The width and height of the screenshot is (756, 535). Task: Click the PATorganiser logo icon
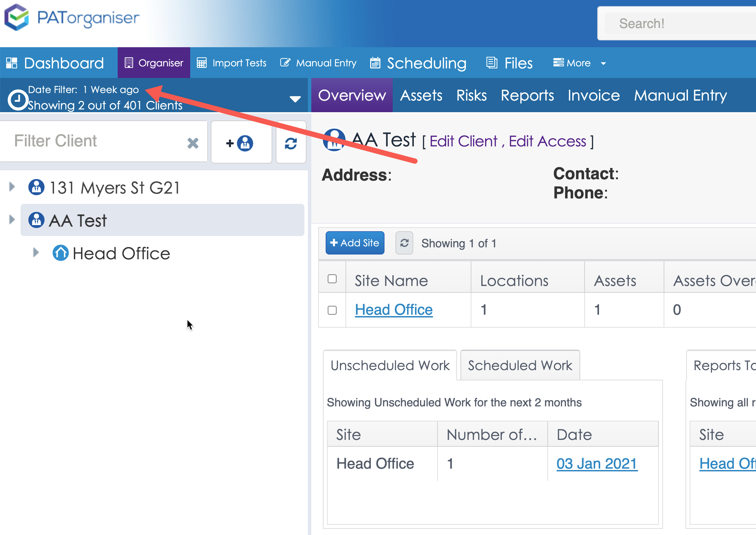(x=16, y=18)
